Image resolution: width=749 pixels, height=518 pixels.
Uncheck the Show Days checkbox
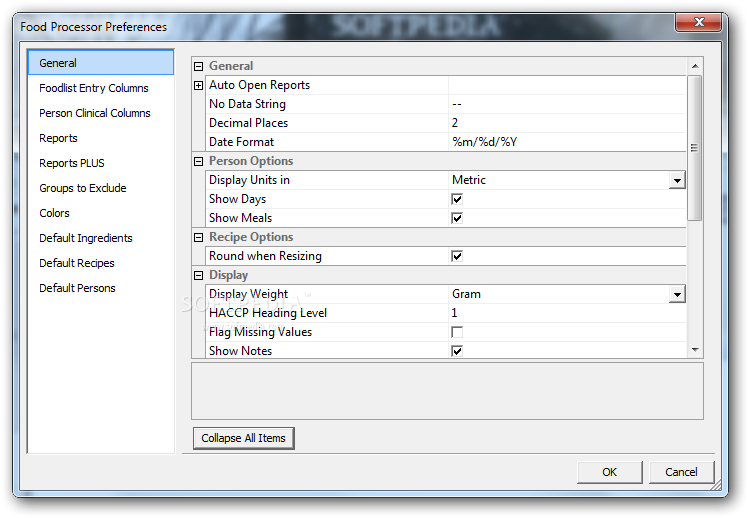[x=457, y=199]
